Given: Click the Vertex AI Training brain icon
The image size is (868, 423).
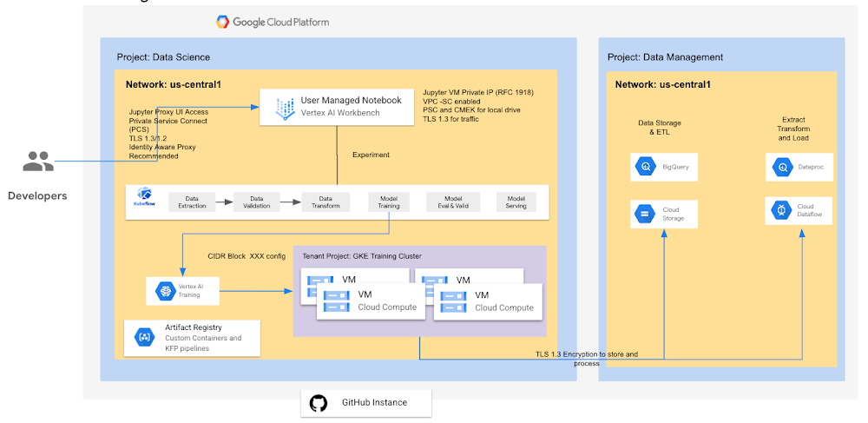Looking at the screenshot, I should coord(165,291).
